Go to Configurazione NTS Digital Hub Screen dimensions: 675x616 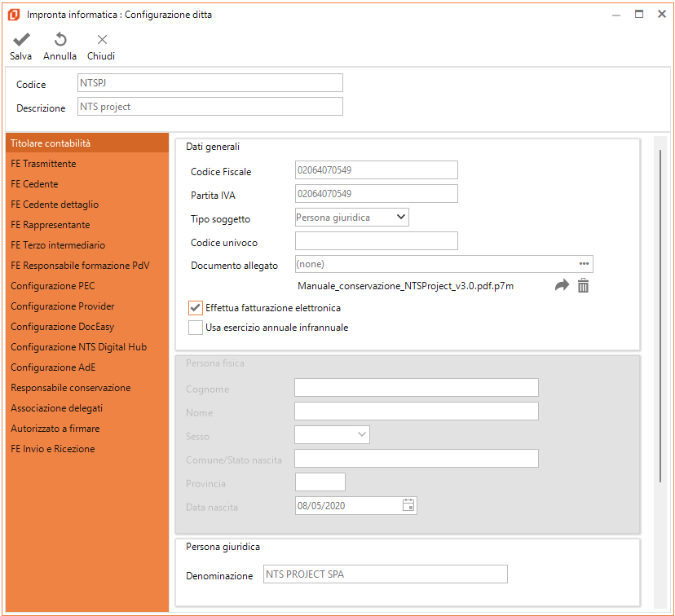pos(79,347)
